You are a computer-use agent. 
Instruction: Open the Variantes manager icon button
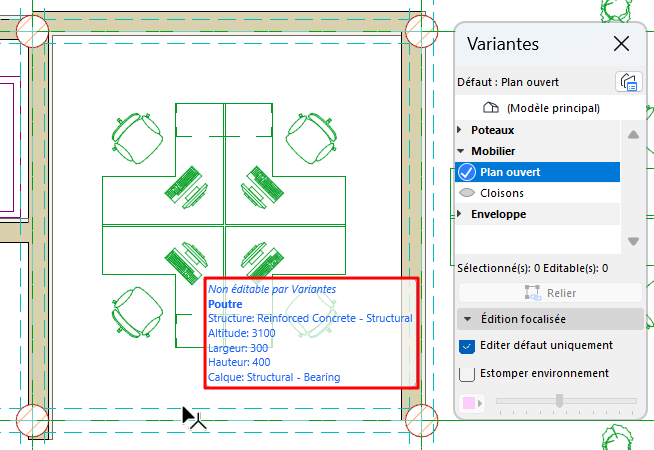click(629, 82)
